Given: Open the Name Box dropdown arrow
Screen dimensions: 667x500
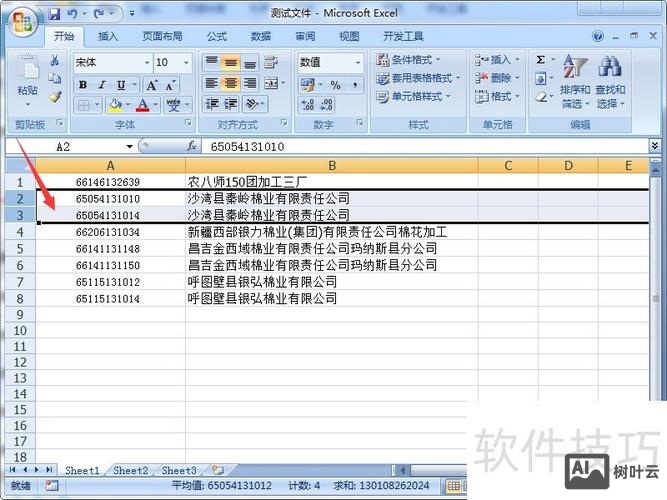Looking at the screenshot, I should (129, 147).
